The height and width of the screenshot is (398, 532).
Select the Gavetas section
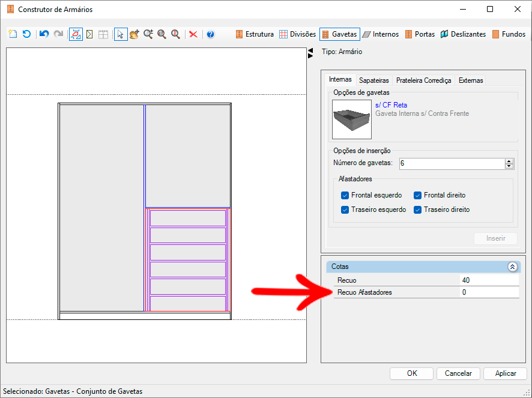(340, 34)
